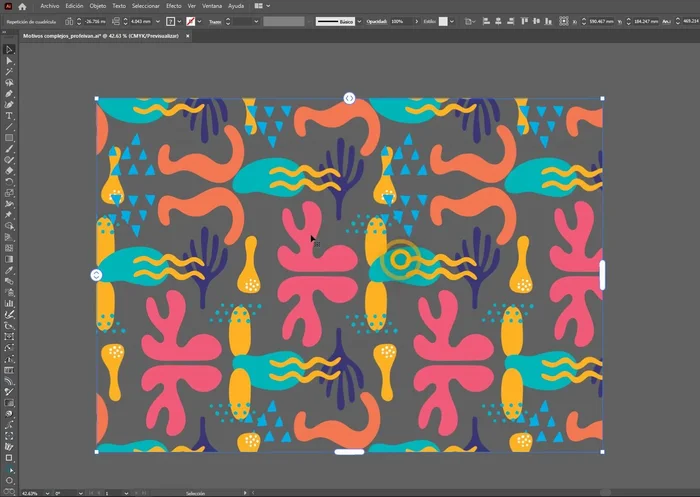Select the Eraser tool
The width and height of the screenshot is (700, 497).
click(9, 170)
